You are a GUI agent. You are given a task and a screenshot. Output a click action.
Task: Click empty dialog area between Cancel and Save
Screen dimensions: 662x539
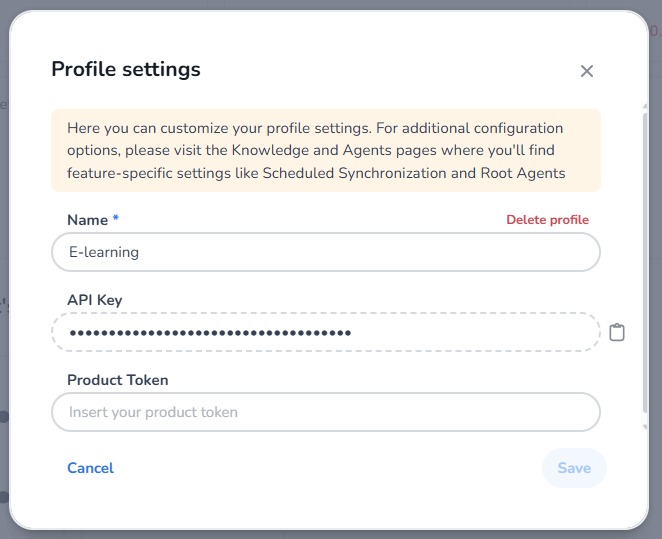(330, 468)
